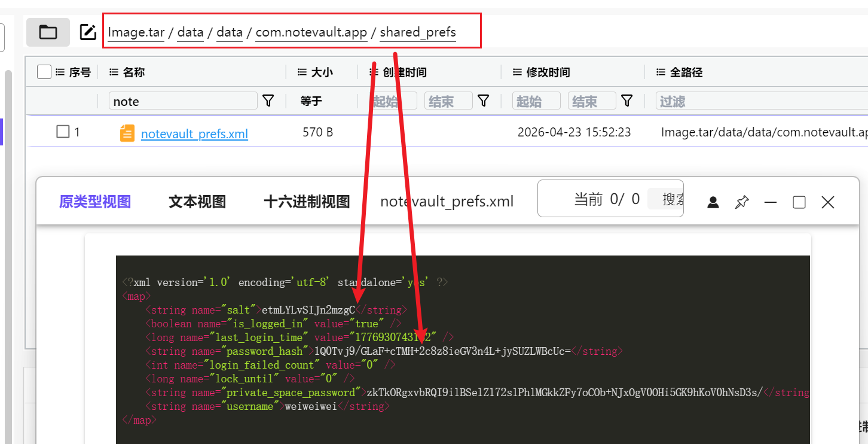The image size is (868, 444).
Task: Click the notevault_prefs.xml file icon
Action: pos(127,133)
